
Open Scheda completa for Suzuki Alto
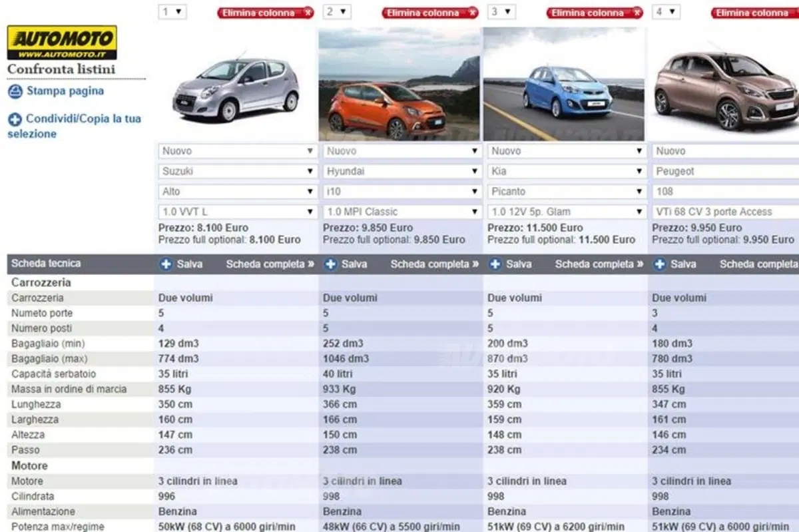coord(270,264)
